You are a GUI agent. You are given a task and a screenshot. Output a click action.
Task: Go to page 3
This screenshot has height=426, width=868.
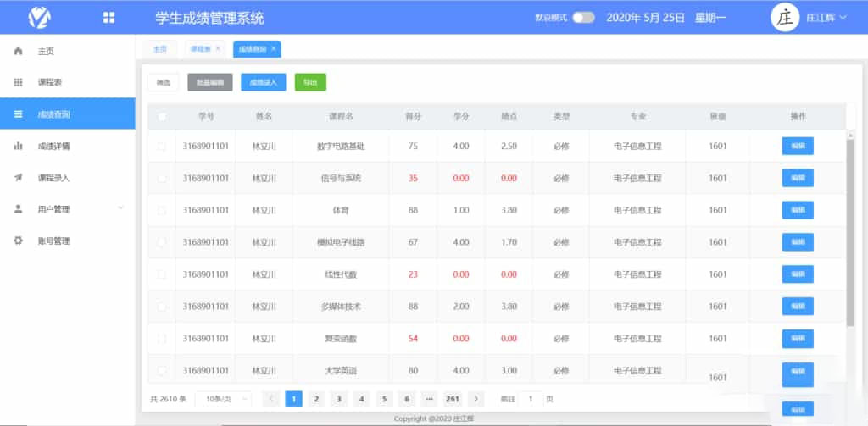339,399
